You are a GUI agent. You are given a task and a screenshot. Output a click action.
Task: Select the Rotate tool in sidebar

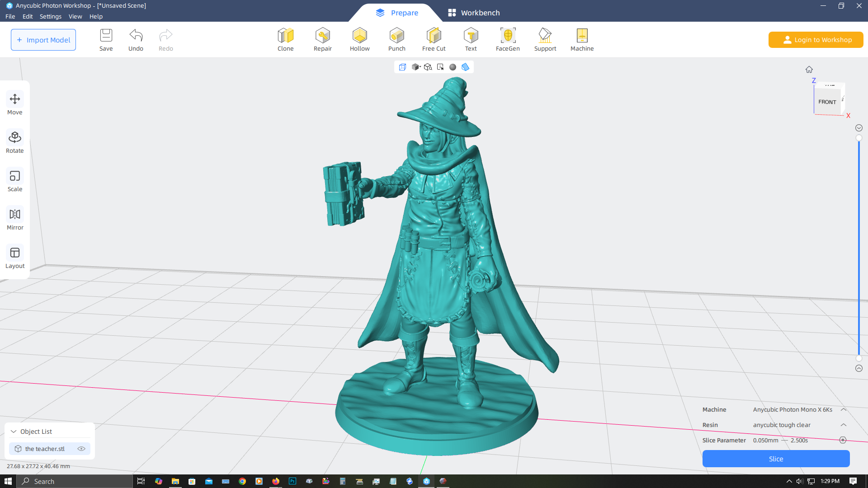coord(15,142)
